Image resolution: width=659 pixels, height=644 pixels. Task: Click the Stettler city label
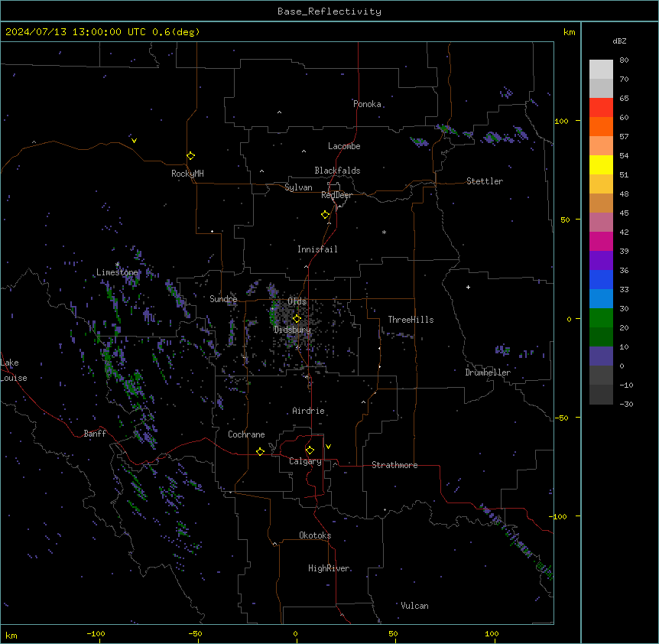tap(485, 181)
